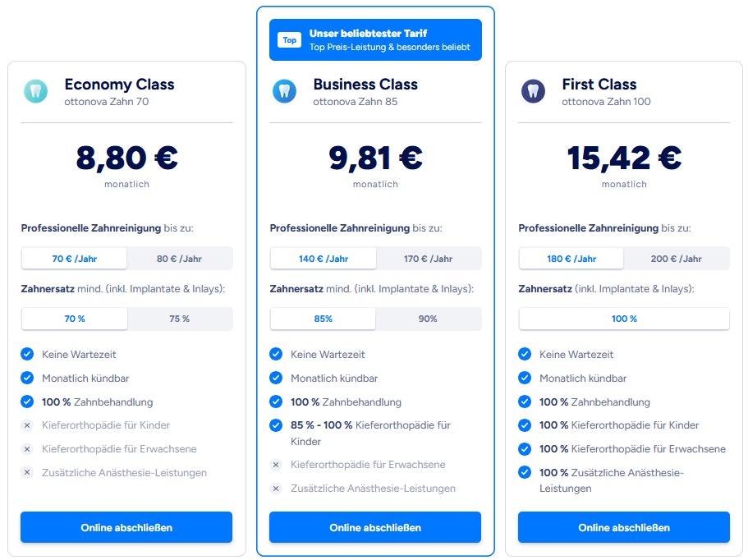Click the 15,42 € monthly price
748x560 pixels.
click(x=624, y=158)
